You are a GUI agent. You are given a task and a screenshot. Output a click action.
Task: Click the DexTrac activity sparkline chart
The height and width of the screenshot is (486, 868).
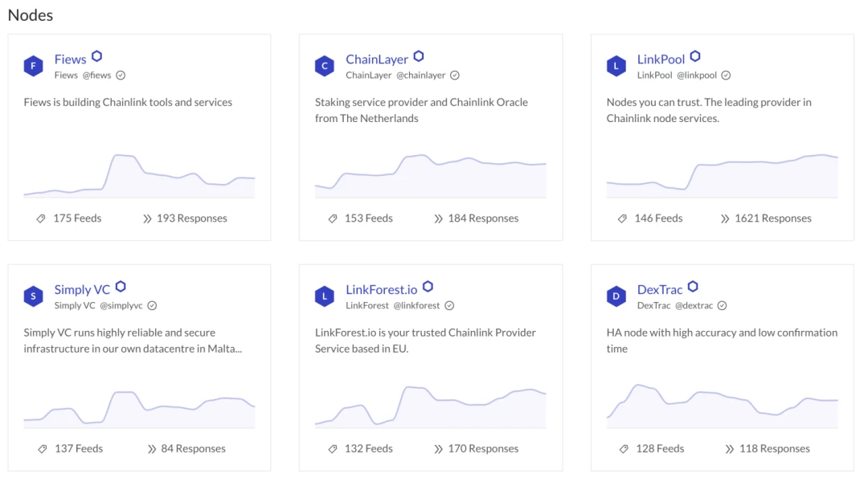pyautogui.click(x=723, y=406)
